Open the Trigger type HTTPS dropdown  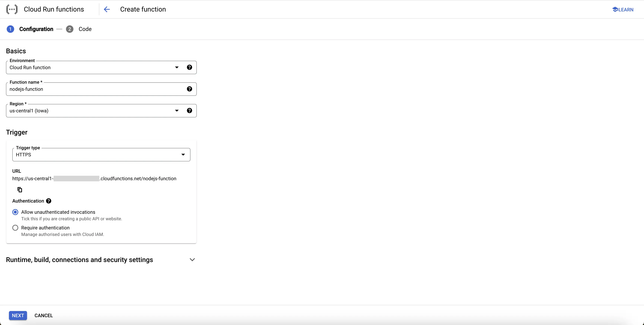click(182, 154)
